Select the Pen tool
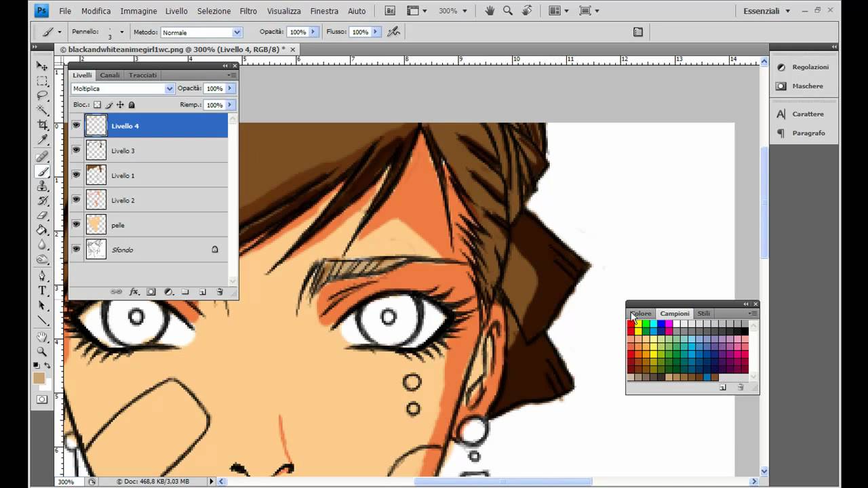This screenshot has height=488, width=868. click(x=42, y=276)
